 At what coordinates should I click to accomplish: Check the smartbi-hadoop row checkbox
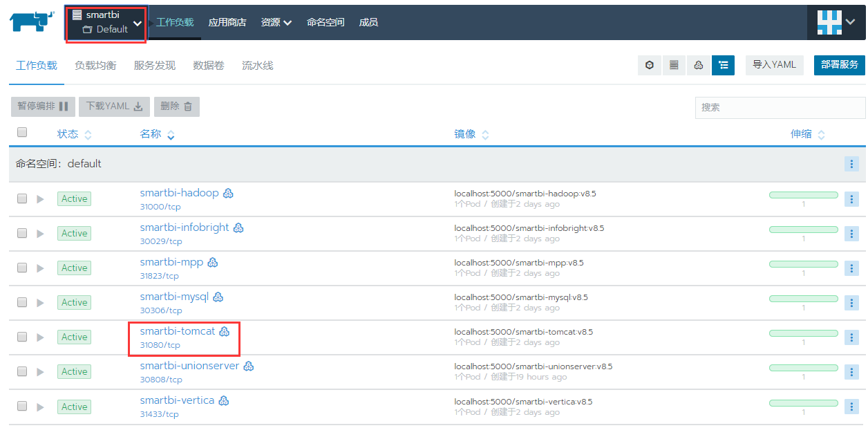(x=22, y=198)
